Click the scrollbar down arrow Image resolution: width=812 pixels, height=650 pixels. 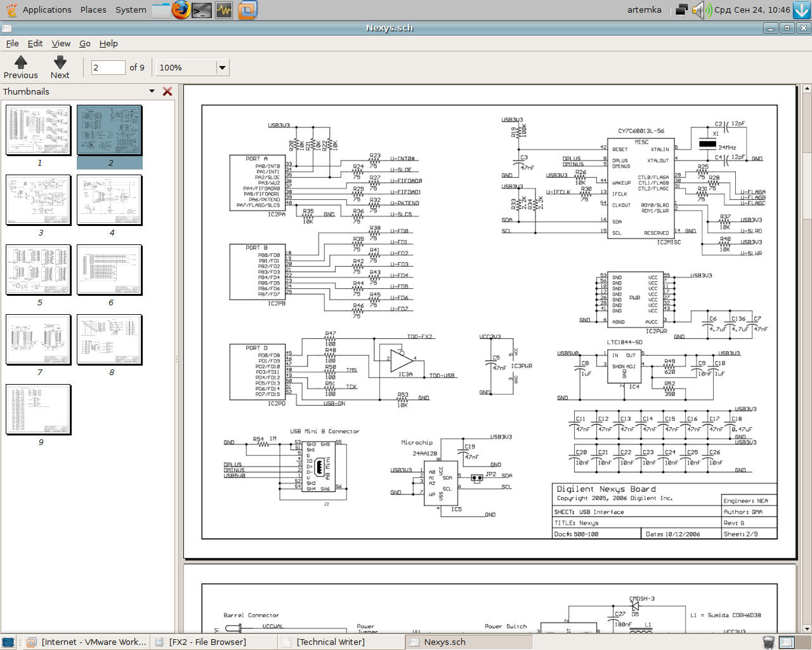click(807, 629)
